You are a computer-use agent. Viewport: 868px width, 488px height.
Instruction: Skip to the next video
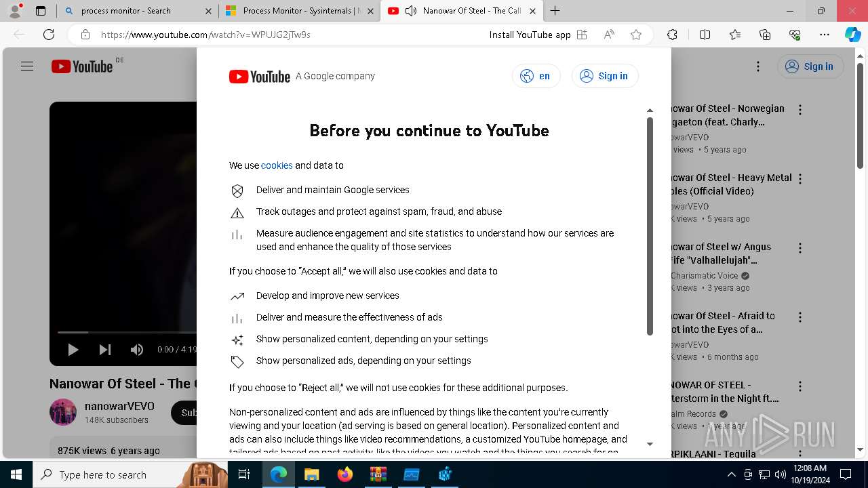(105, 350)
